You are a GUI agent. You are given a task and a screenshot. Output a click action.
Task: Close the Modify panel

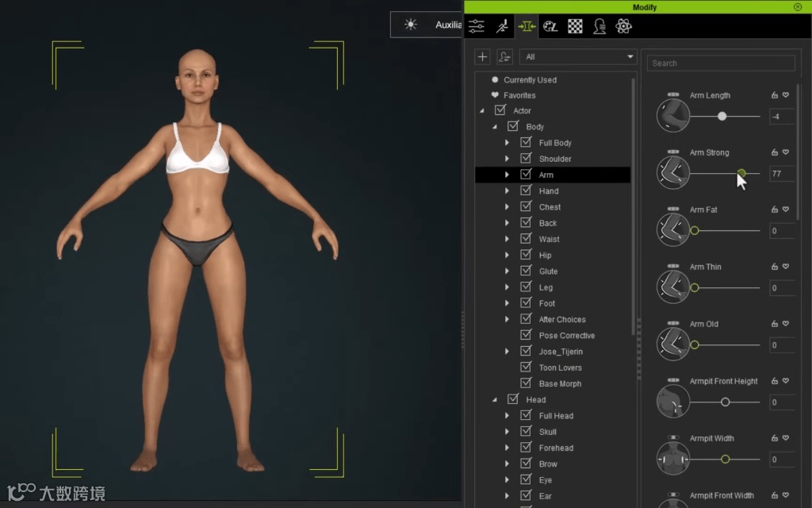[x=798, y=6]
